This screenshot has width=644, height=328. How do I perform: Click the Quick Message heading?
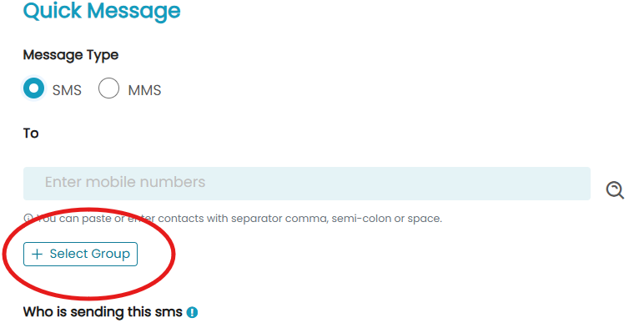(x=102, y=11)
